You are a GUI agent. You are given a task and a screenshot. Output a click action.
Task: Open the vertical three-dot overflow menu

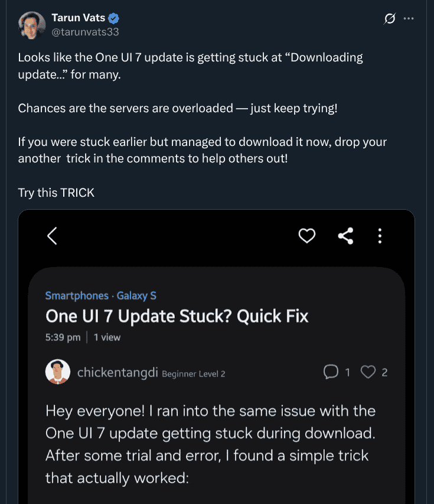point(380,236)
